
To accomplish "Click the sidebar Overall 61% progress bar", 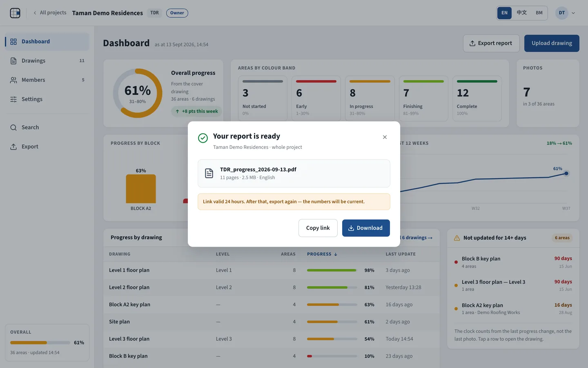I will [x=40, y=343].
